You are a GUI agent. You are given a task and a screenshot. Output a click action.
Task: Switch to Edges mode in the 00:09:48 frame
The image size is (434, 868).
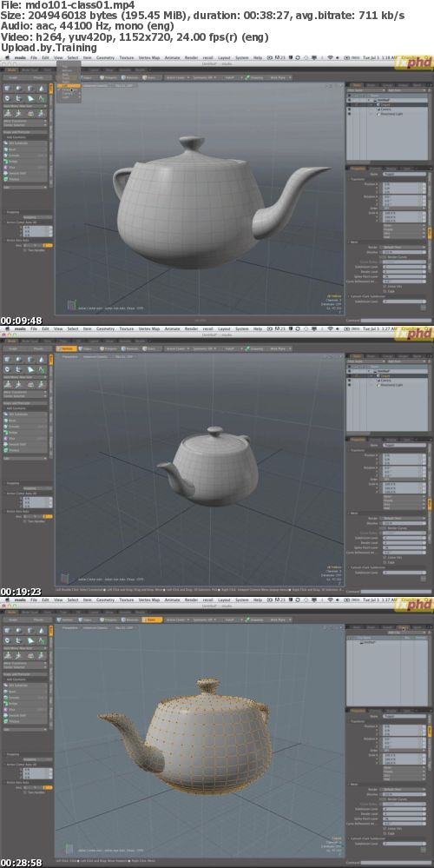pyautogui.click(x=87, y=77)
